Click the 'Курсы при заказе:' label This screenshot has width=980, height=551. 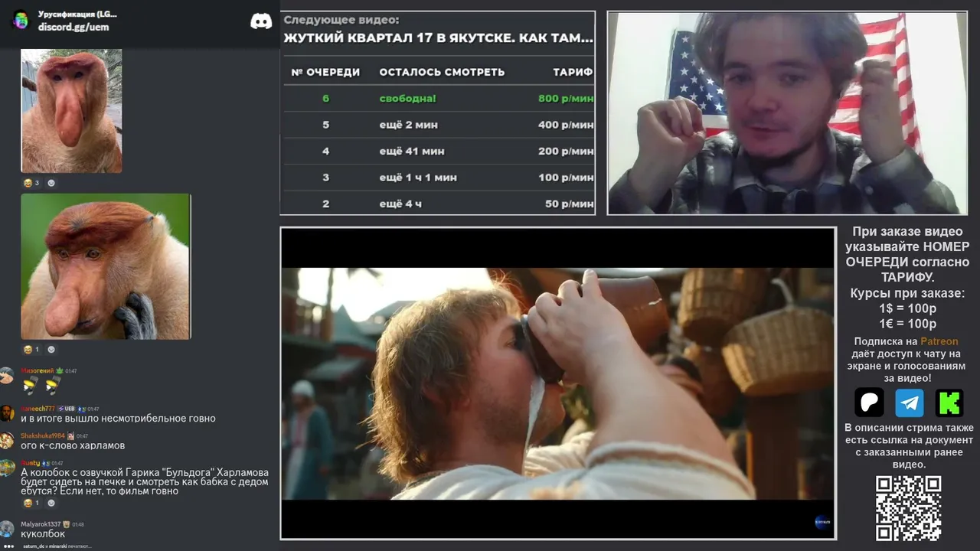click(907, 293)
